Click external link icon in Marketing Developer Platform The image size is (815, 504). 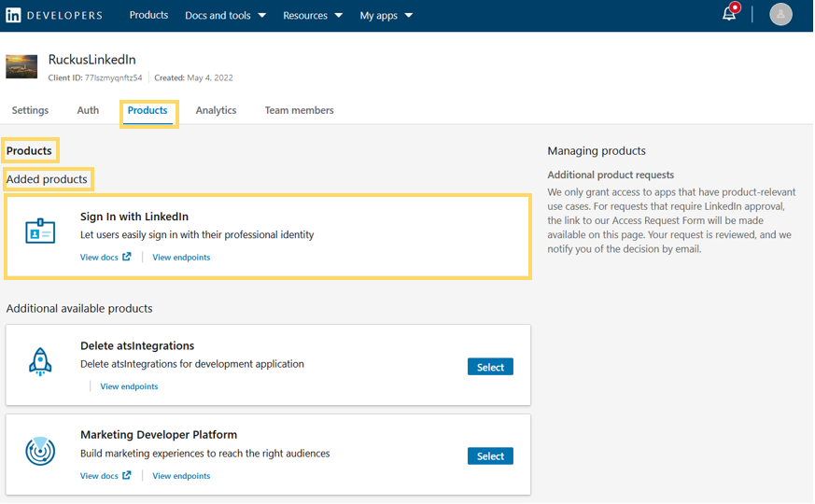[127, 475]
